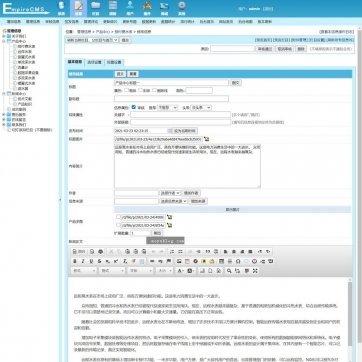Image resolution: width=362 pixels, height=362 pixels.
Task: Click the editor's maximize fullscreen icon
Action: (255, 271)
